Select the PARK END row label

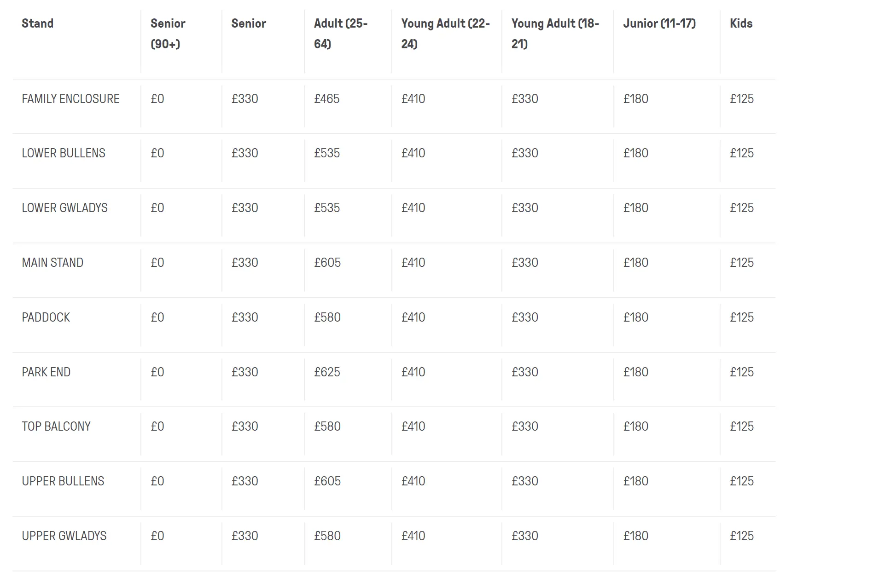click(x=46, y=372)
